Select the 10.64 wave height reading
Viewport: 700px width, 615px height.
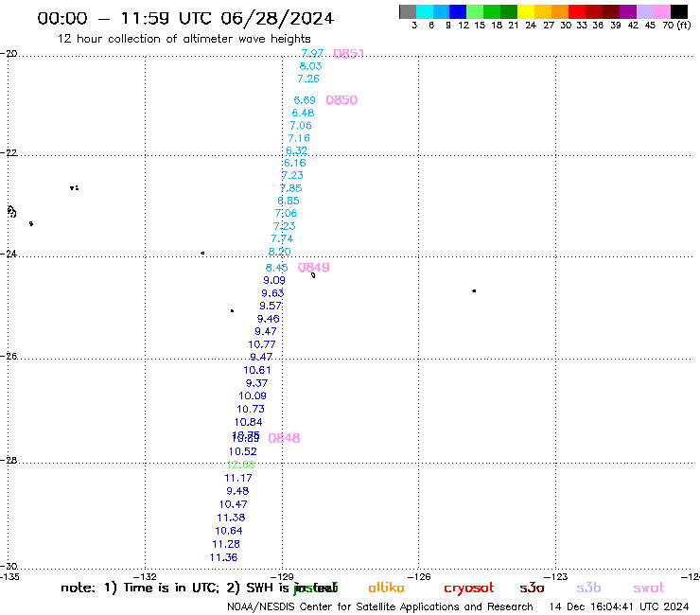click(229, 531)
